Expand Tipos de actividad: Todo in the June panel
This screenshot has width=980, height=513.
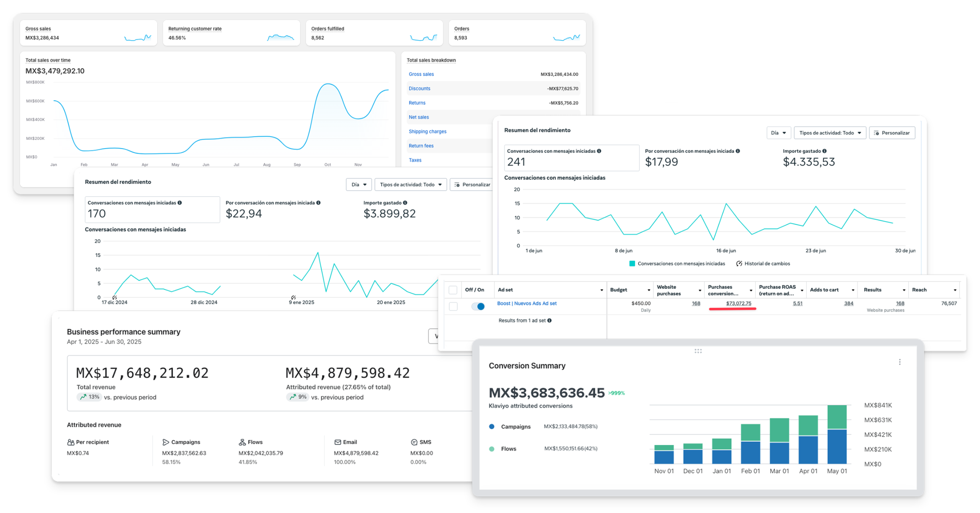pos(830,133)
